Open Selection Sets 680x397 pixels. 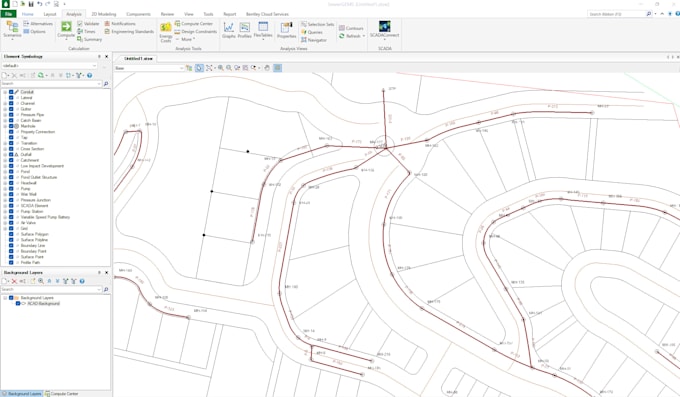317,24
